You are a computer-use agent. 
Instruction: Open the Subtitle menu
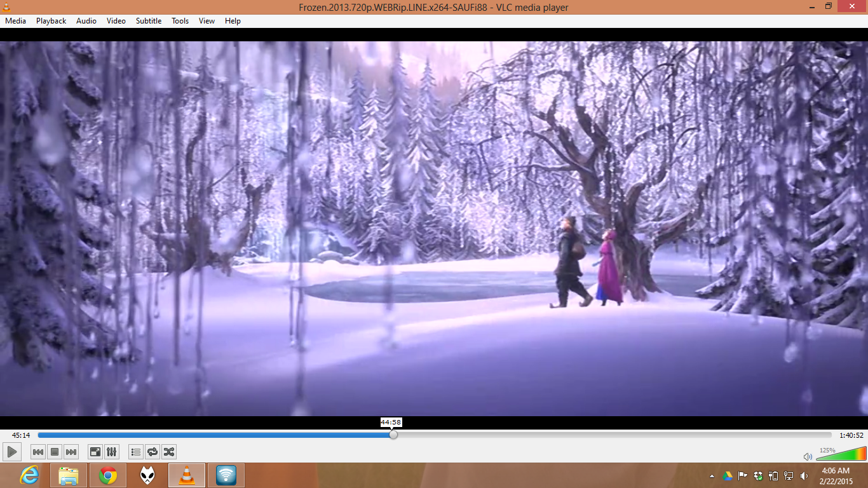click(x=149, y=21)
